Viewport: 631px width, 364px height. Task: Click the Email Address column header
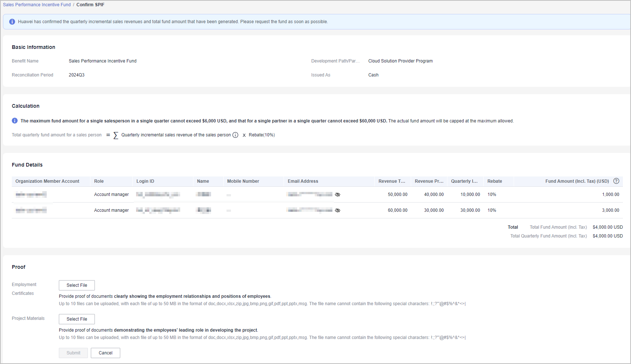point(303,181)
